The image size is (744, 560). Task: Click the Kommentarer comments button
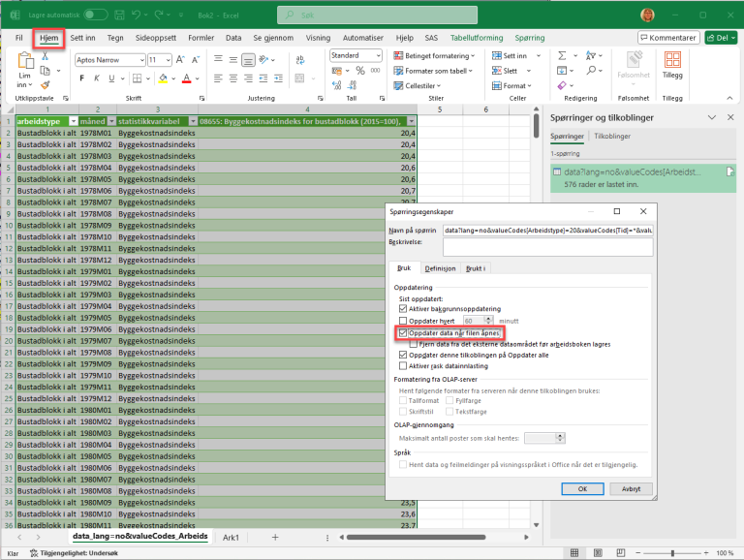tap(668, 37)
